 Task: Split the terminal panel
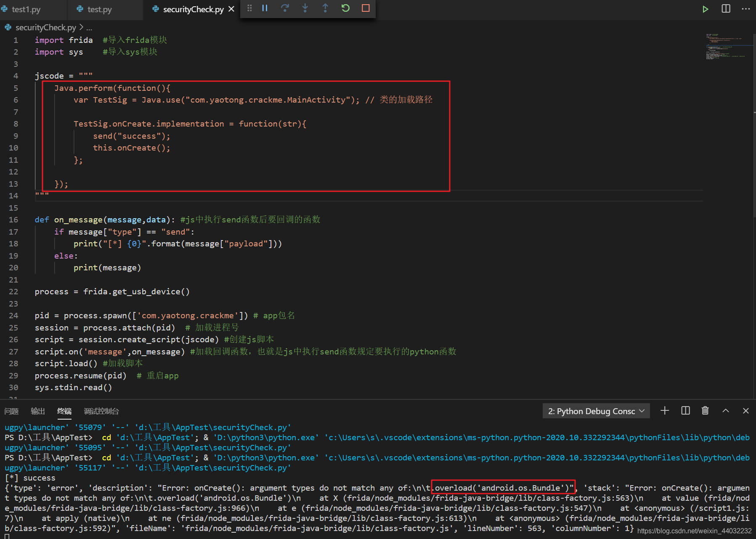click(685, 411)
